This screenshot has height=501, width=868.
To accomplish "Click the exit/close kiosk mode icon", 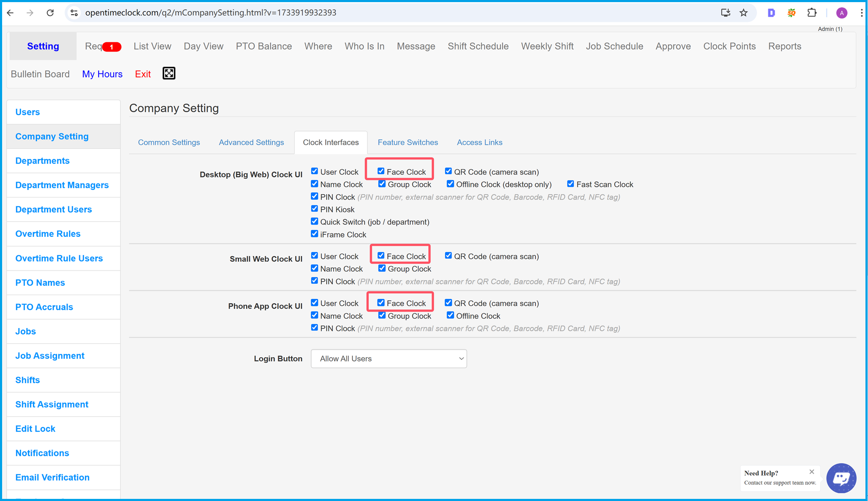I will 169,74.
